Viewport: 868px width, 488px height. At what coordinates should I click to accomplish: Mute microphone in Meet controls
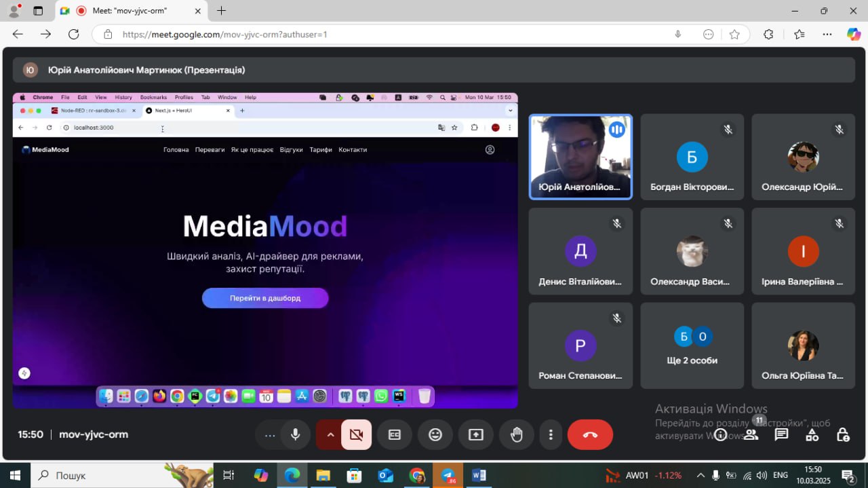[295, 434]
